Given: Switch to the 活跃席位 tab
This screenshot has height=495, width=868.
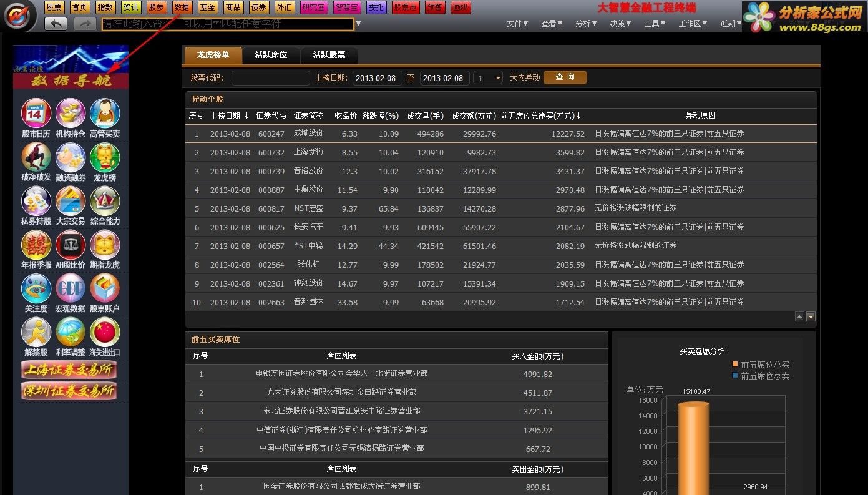Looking at the screenshot, I should [271, 55].
